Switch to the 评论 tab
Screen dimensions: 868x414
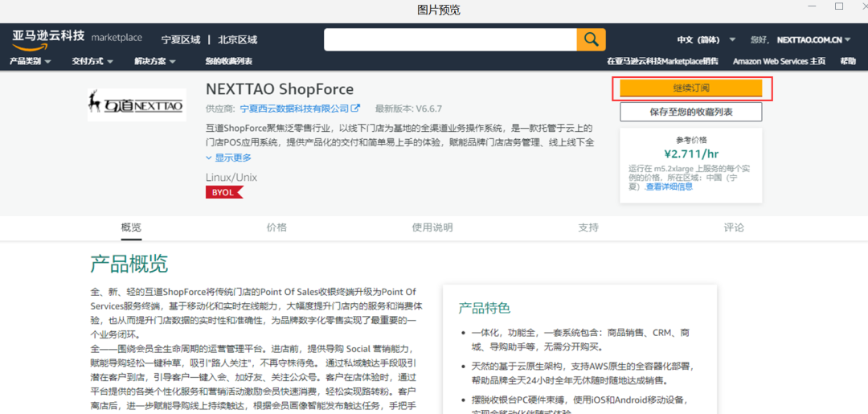pyautogui.click(x=734, y=227)
